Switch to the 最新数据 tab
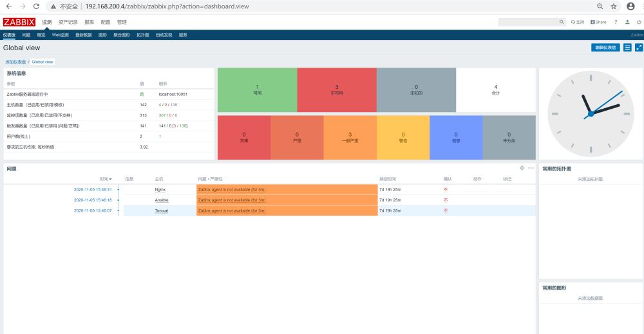 [84, 35]
